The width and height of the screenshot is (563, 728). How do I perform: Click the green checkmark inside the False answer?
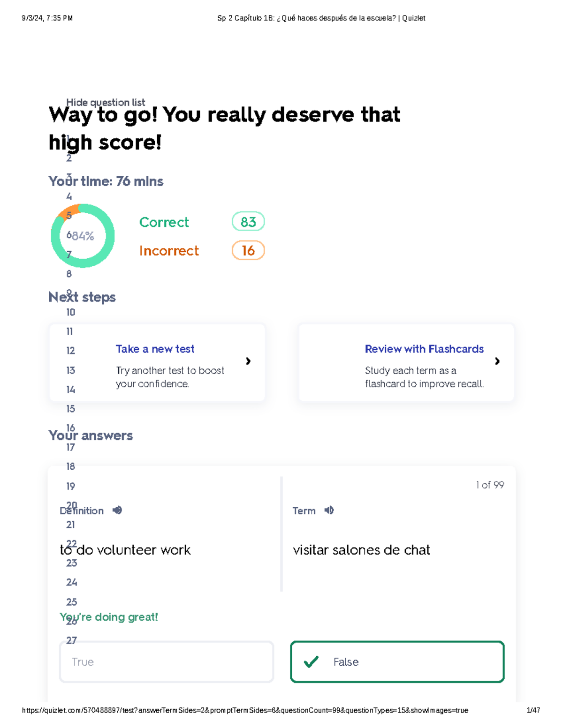[x=310, y=662]
